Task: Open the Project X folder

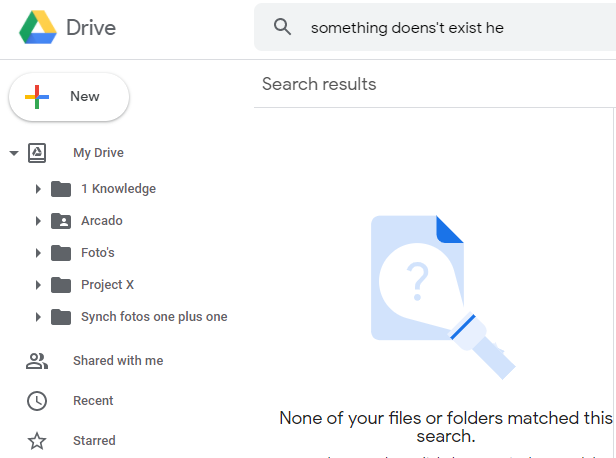Action: coord(107,285)
